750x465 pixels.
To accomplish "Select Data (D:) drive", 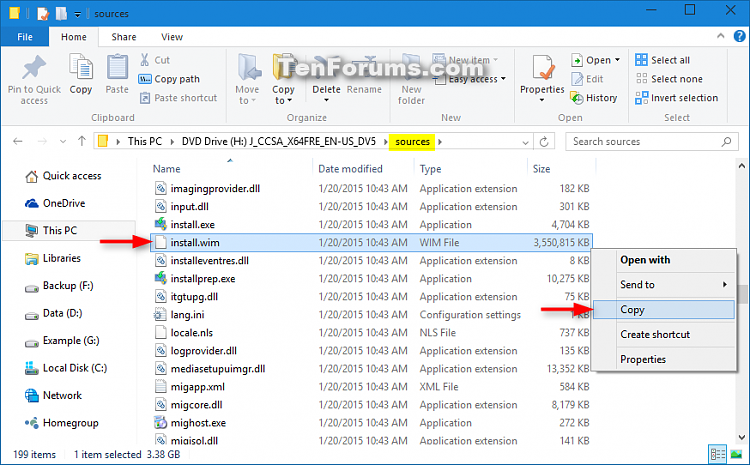I will 54,313.
